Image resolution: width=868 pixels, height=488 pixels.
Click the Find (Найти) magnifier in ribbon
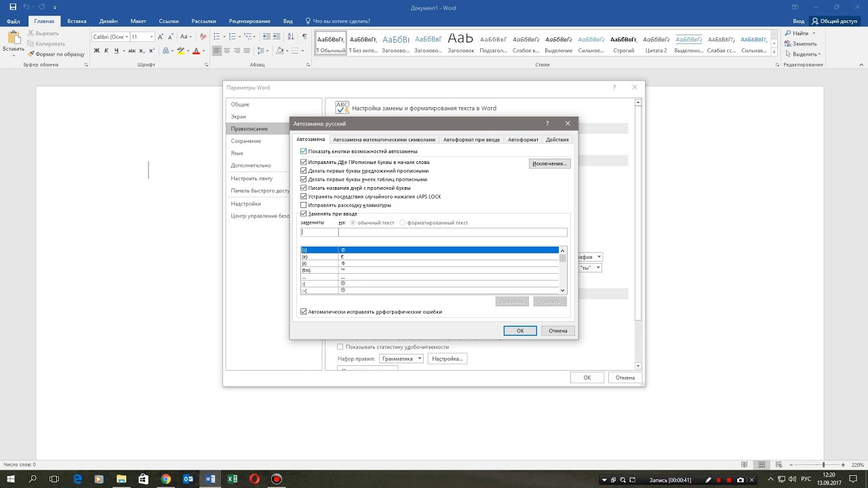(x=789, y=33)
